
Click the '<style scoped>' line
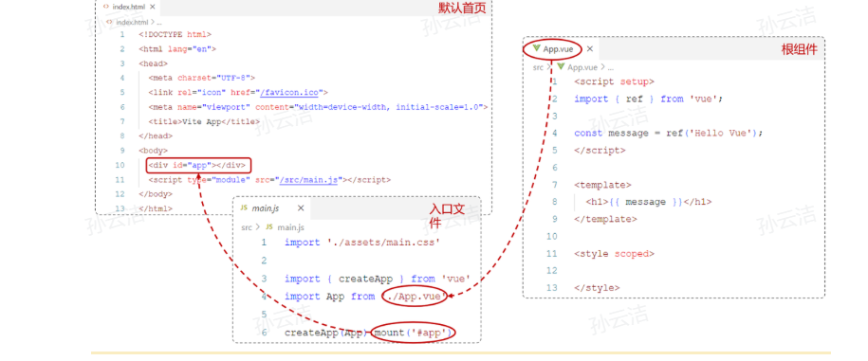coord(615,254)
